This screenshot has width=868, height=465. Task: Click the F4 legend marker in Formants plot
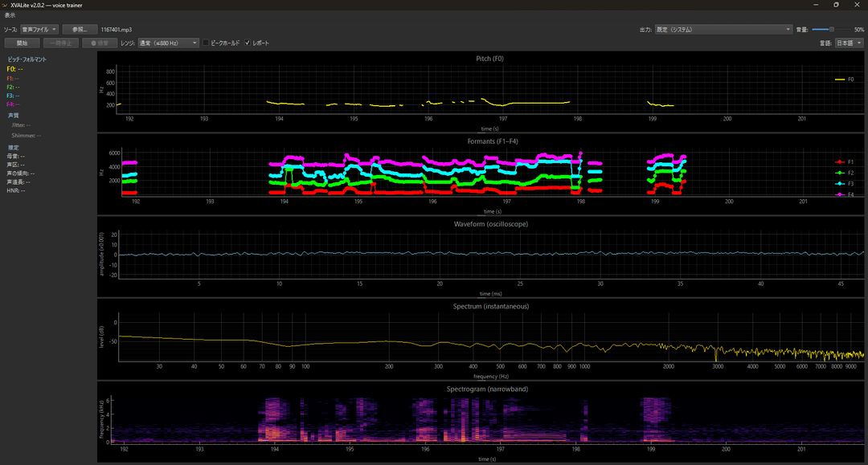point(840,194)
